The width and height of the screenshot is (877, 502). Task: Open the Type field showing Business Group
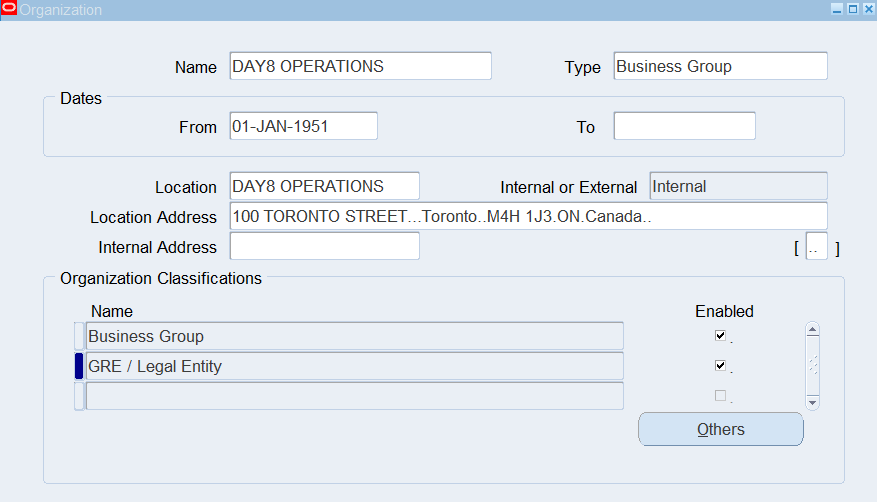[x=720, y=66]
